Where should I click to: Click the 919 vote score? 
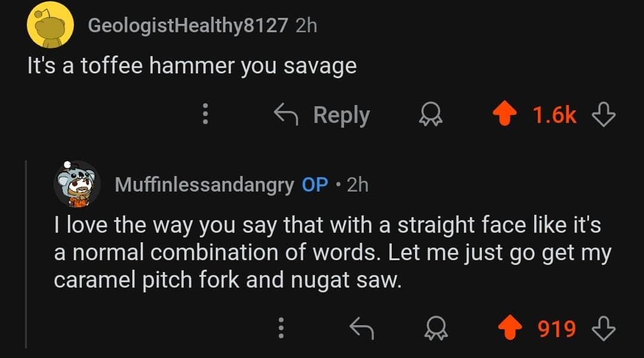coord(557,328)
